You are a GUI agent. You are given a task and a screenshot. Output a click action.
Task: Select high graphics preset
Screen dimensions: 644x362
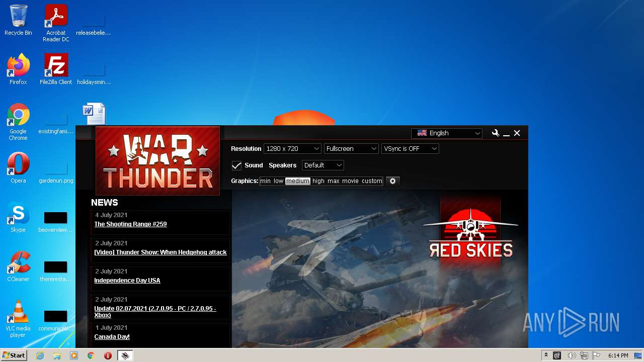pos(318,181)
